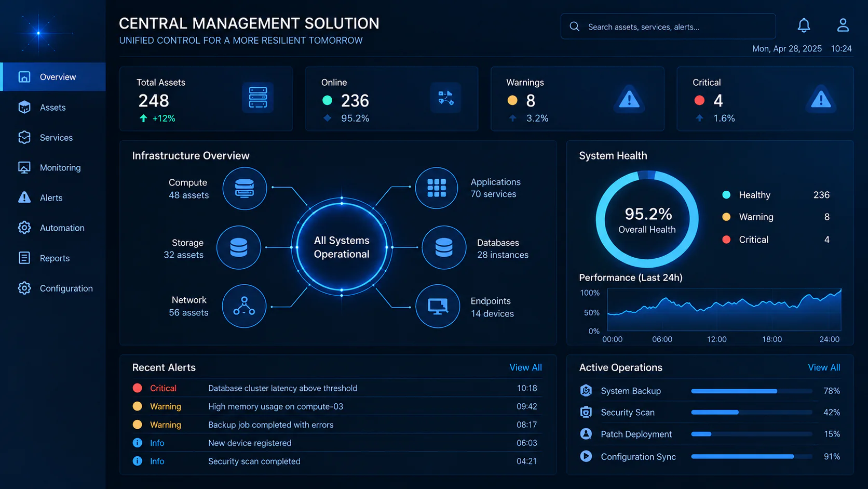Select the Applications grid icon
The width and height of the screenshot is (868, 489).
(x=437, y=188)
